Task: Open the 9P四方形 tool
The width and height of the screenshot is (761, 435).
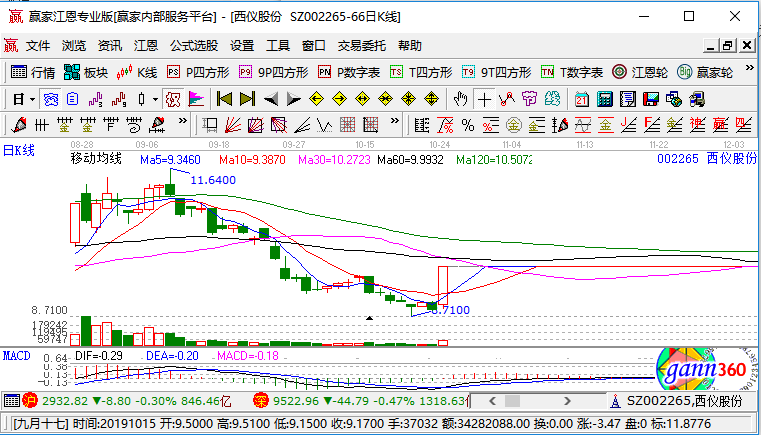Action: (274, 72)
